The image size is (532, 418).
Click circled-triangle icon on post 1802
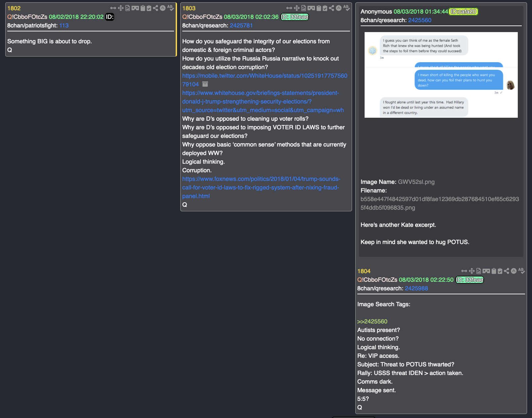(163, 8)
